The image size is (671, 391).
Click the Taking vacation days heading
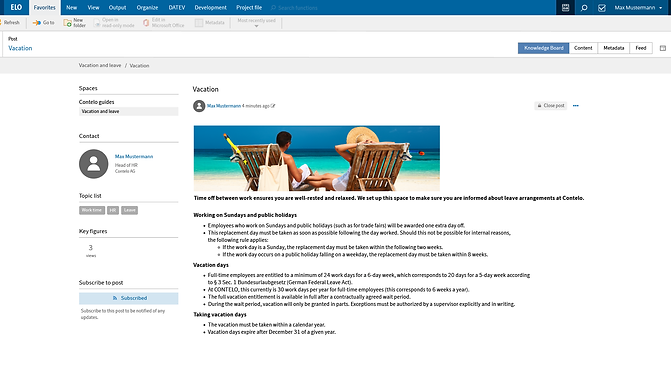click(220, 315)
